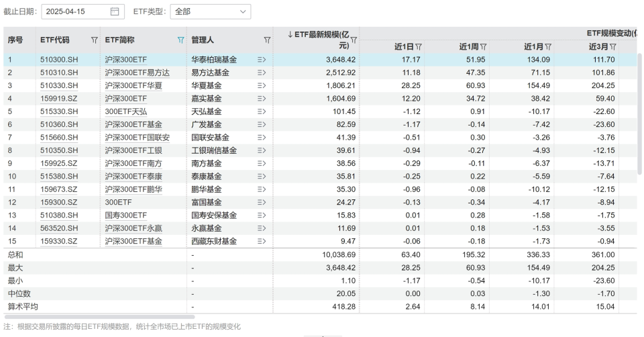The width and height of the screenshot is (644, 337).
Task: Open ETF code 510330.SH
Action: click(x=59, y=85)
